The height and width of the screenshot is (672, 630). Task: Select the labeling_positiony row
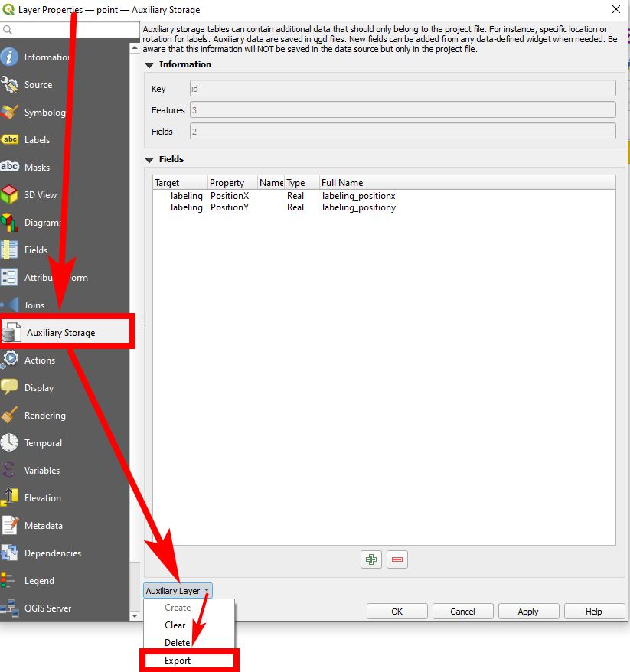[384, 207]
